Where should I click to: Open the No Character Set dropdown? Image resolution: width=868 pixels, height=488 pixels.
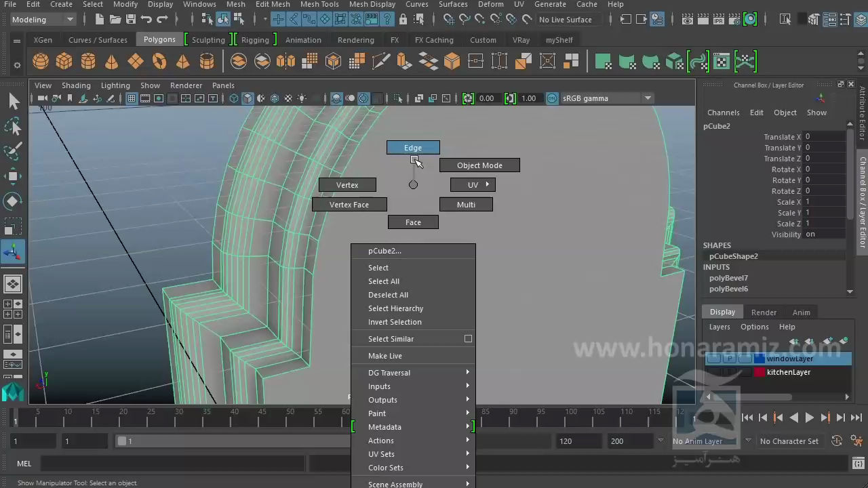point(789,441)
